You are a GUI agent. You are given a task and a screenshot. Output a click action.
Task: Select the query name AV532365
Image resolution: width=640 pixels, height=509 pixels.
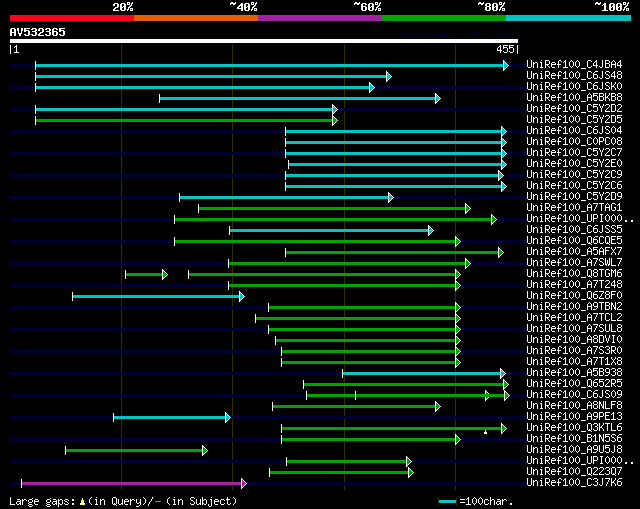[x=38, y=32]
